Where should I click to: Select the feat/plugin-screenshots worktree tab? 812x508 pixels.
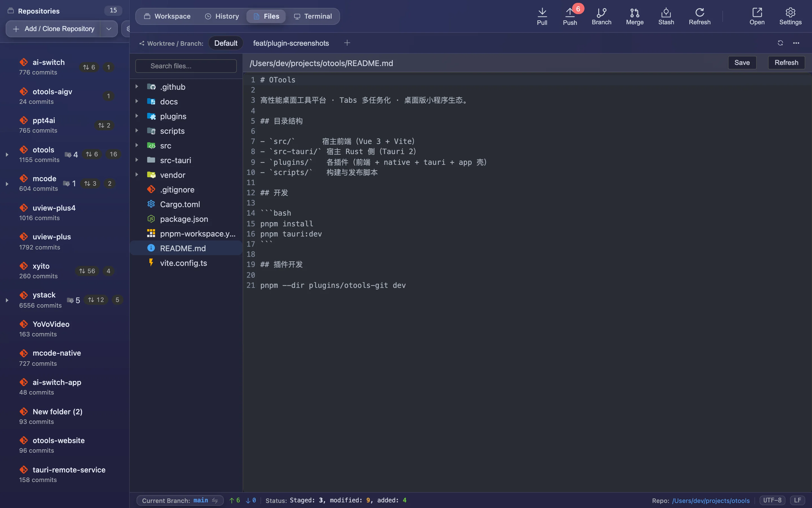pos(291,43)
